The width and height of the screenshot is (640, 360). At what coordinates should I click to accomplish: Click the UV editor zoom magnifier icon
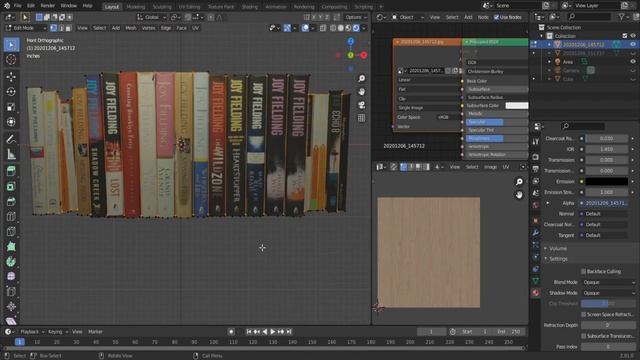pos(519,182)
